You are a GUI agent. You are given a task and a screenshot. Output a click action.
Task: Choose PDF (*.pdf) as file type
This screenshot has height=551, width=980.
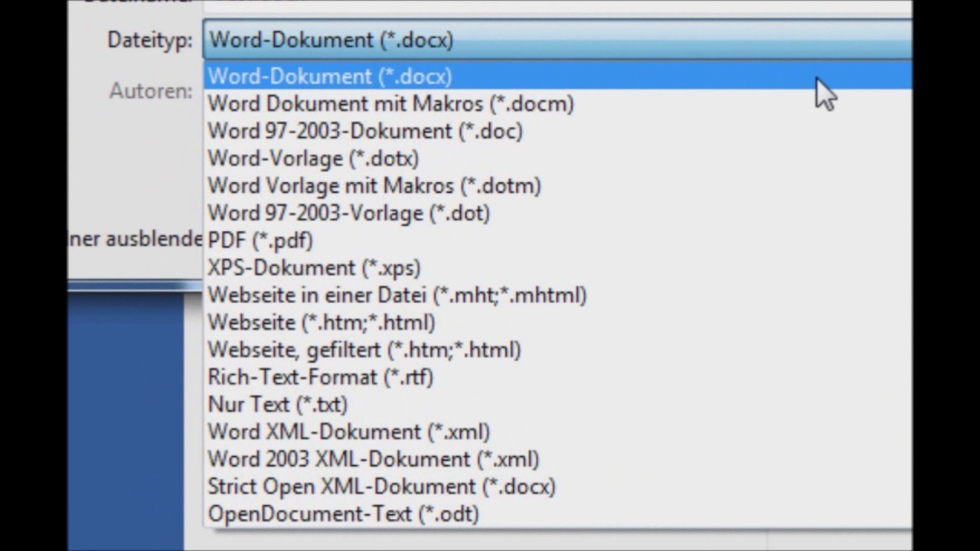click(557, 240)
